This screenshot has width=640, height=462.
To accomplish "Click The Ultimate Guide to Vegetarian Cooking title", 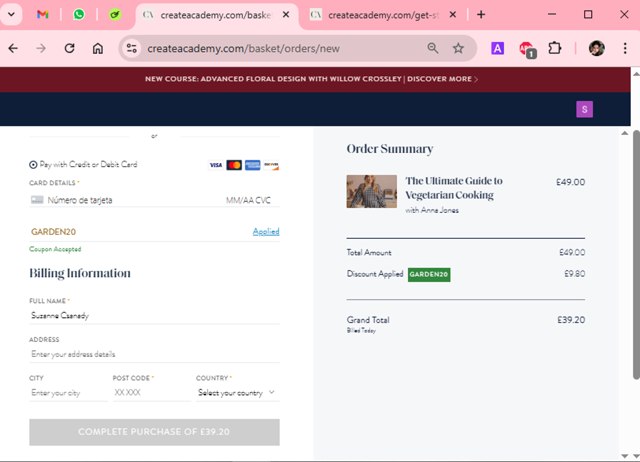I will pyautogui.click(x=454, y=188).
